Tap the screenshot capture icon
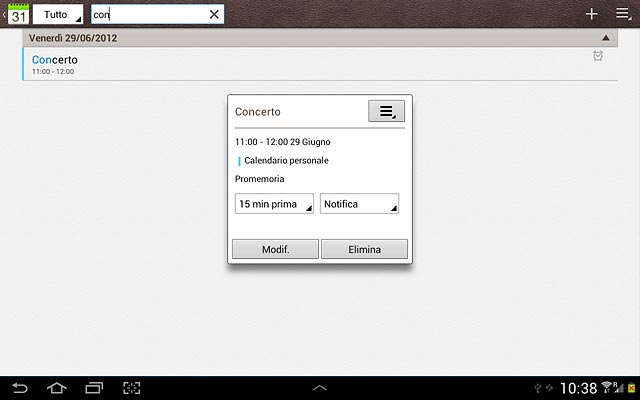The image size is (640, 400). 131,388
